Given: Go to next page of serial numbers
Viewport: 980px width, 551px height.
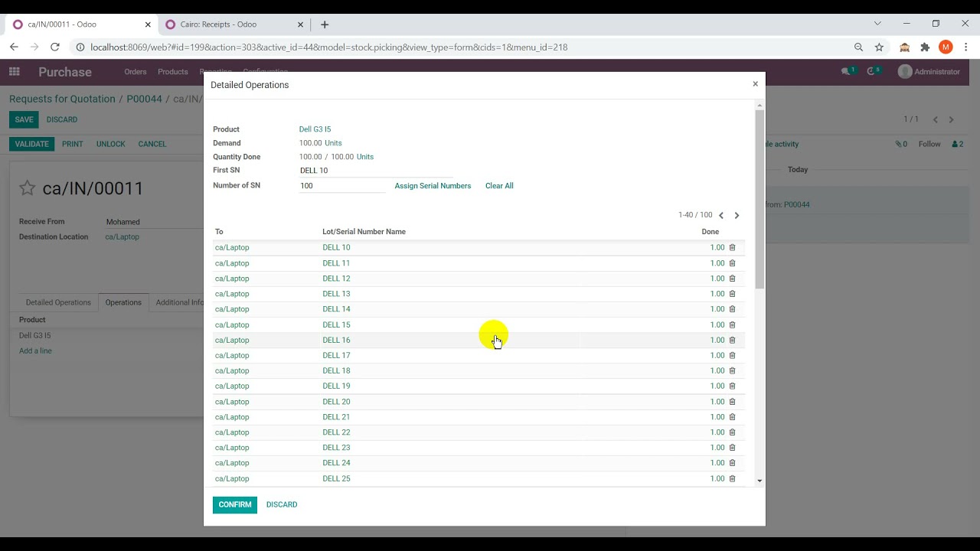Looking at the screenshot, I should [x=737, y=216].
